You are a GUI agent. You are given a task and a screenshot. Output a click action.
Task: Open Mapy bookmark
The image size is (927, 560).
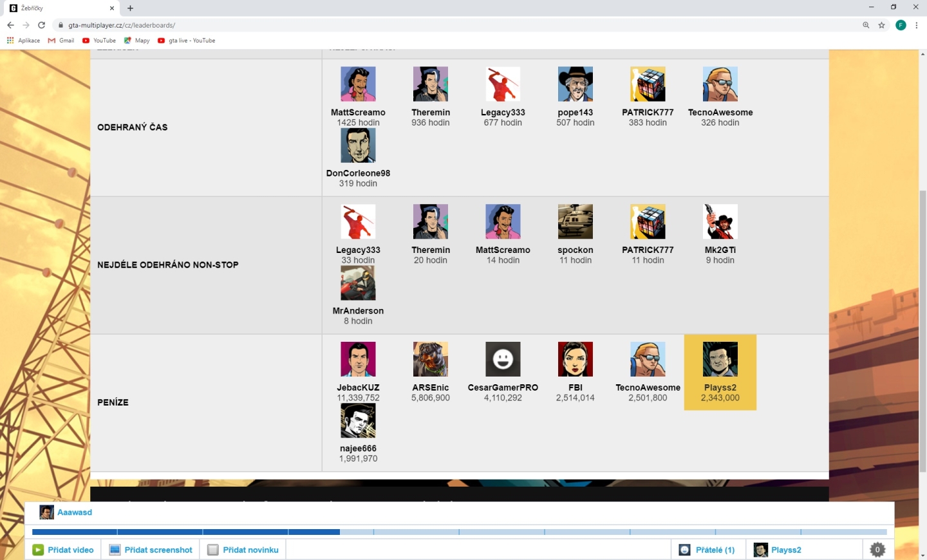136,41
